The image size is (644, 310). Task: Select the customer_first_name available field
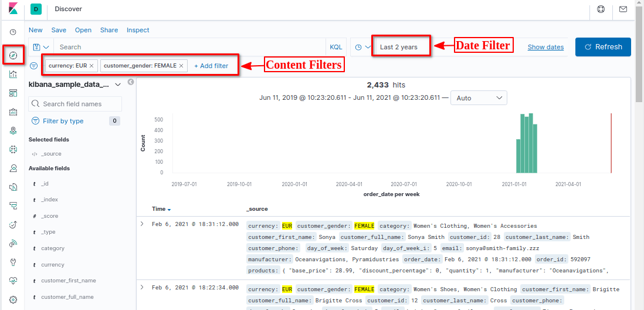tap(68, 281)
